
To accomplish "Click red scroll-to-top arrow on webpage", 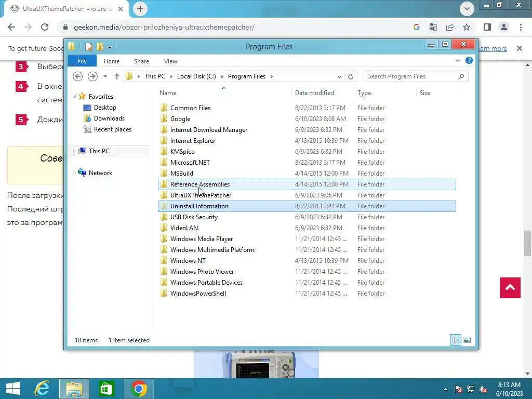I will point(510,288).
